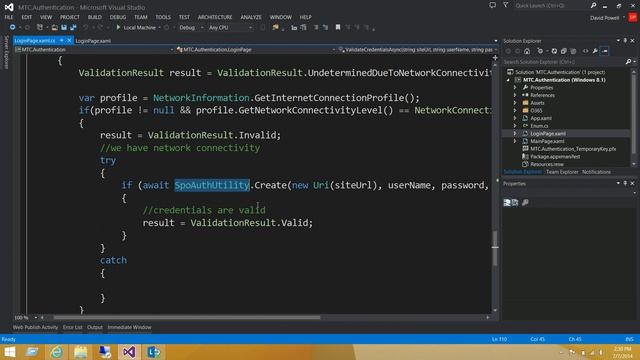Collapse the MTC.Authentication project node
640x360 pixels.
pos(508,80)
